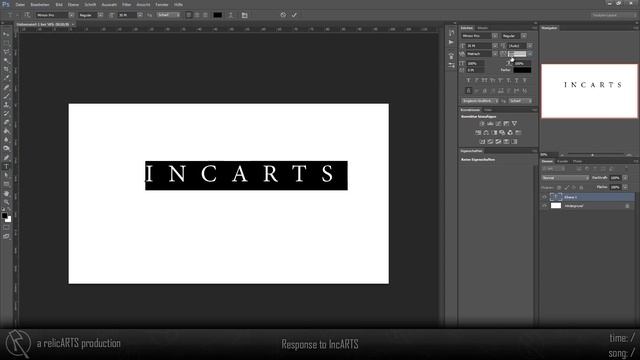Add a Hue/Saturation adjustment layer
The width and height of the screenshot is (640, 360).
[x=478, y=133]
